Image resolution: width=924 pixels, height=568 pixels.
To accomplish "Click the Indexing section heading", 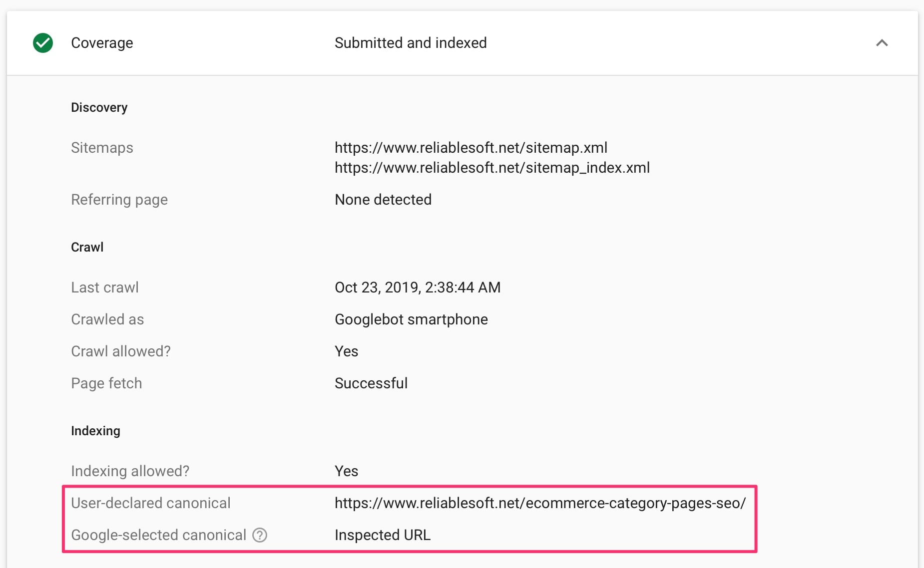I will tap(95, 431).
